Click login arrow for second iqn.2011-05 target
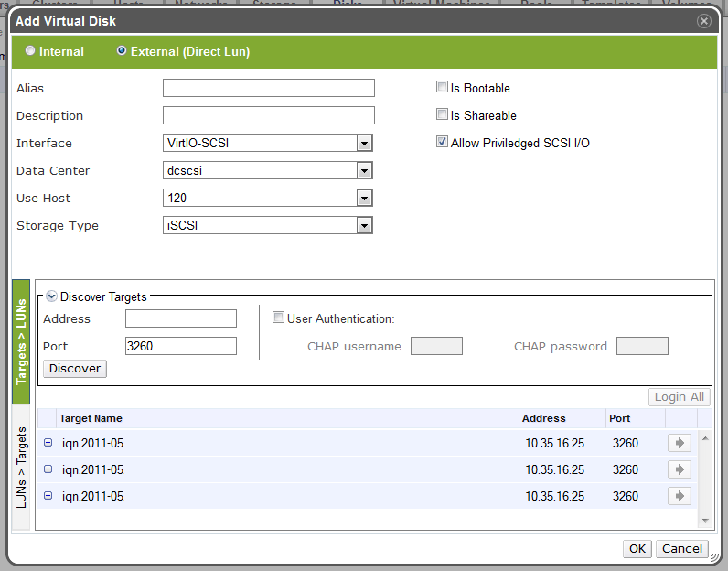This screenshot has height=571, width=728. tap(679, 469)
